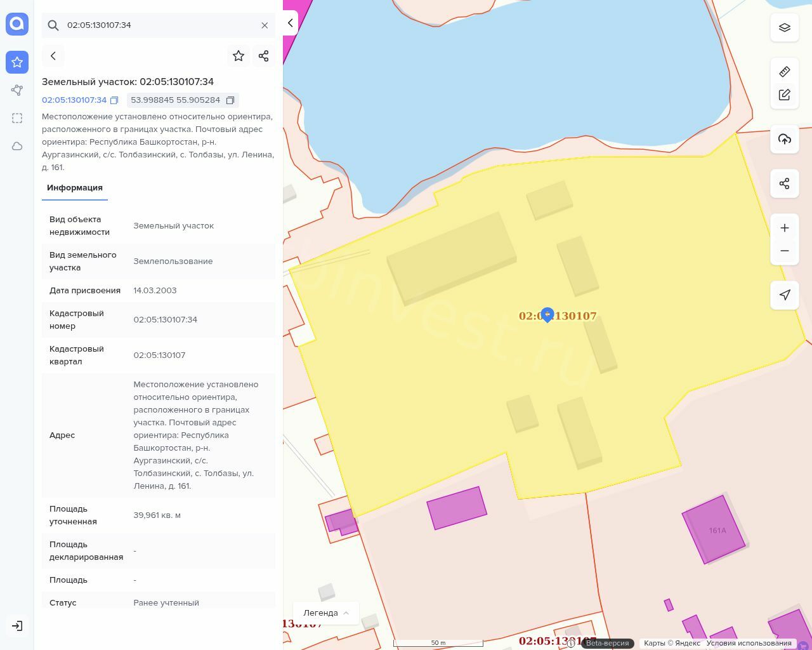Copy cadastral number 02:05:130107:34
The height and width of the screenshot is (650, 812).
tap(114, 100)
